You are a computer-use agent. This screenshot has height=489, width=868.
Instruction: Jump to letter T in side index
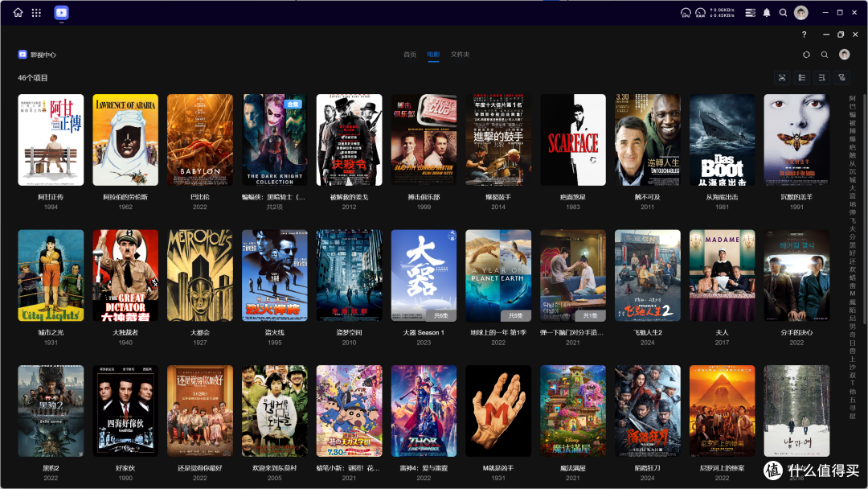pyautogui.click(x=853, y=383)
